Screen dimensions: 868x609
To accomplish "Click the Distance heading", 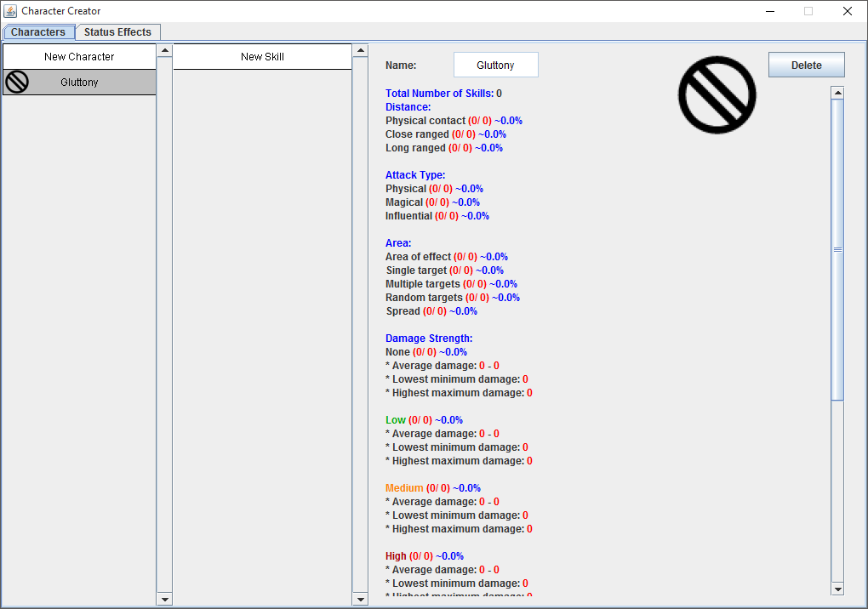I will pos(408,107).
